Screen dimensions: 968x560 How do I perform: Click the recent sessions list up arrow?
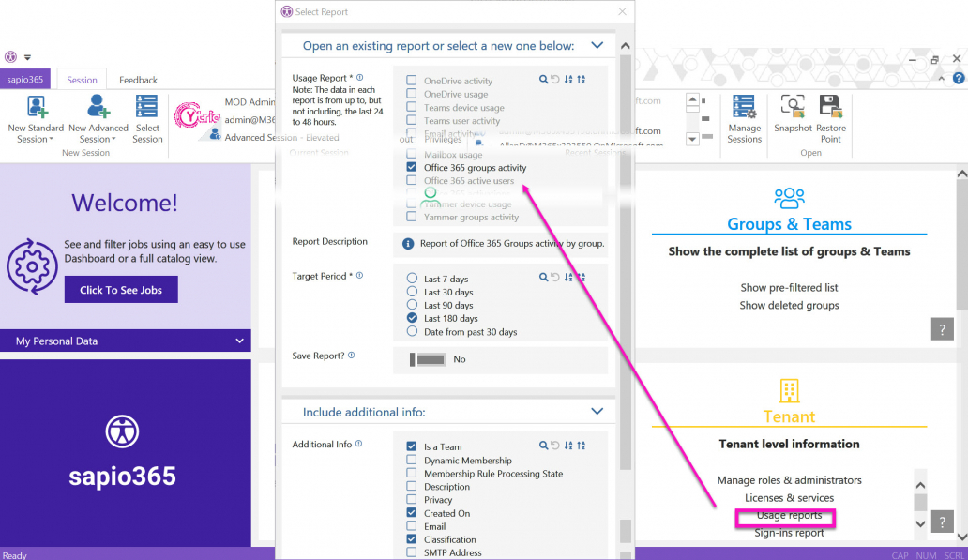click(692, 99)
